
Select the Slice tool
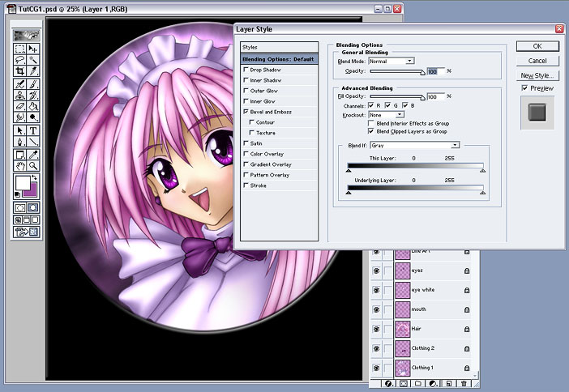pos(33,70)
